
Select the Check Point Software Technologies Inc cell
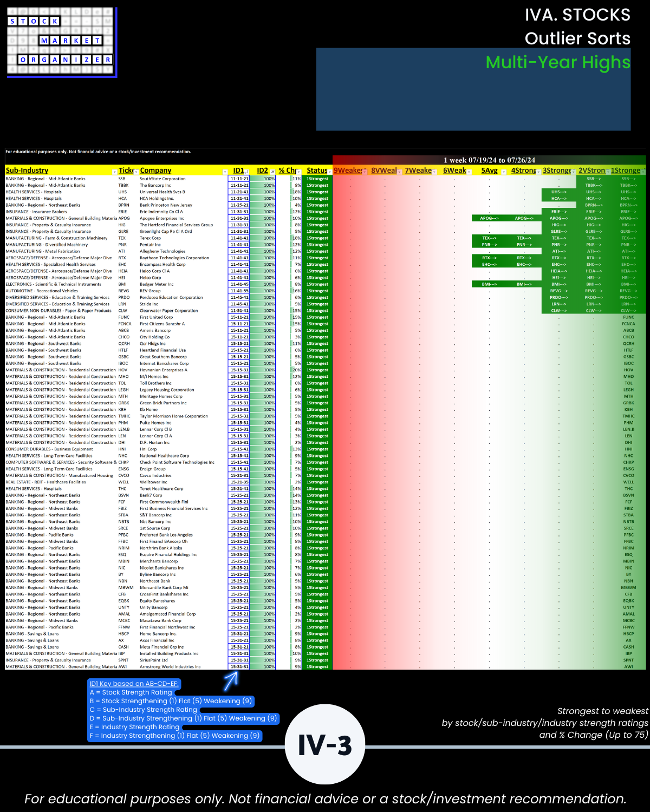click(x=183, y=462)
